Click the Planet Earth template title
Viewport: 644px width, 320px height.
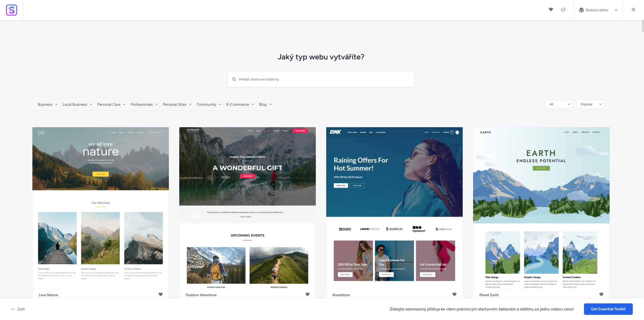click(489, 295)
